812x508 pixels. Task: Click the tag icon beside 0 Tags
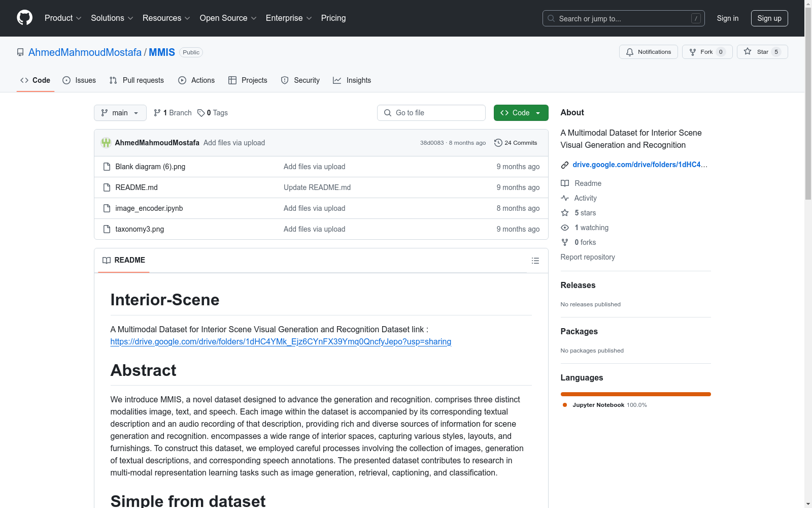[201, 113]
